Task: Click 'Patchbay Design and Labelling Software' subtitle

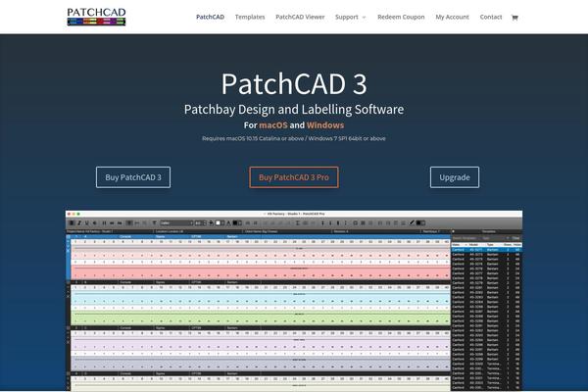Action: 294,109
